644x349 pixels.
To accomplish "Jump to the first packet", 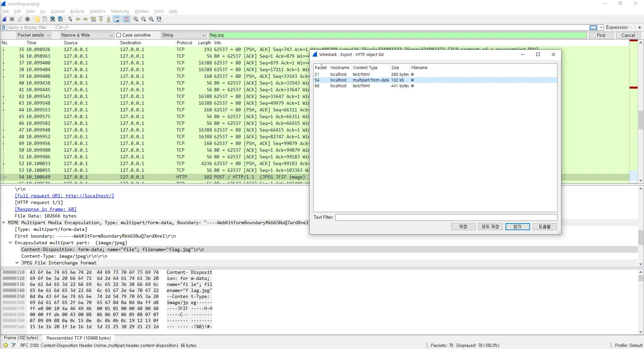I will 101,19.
